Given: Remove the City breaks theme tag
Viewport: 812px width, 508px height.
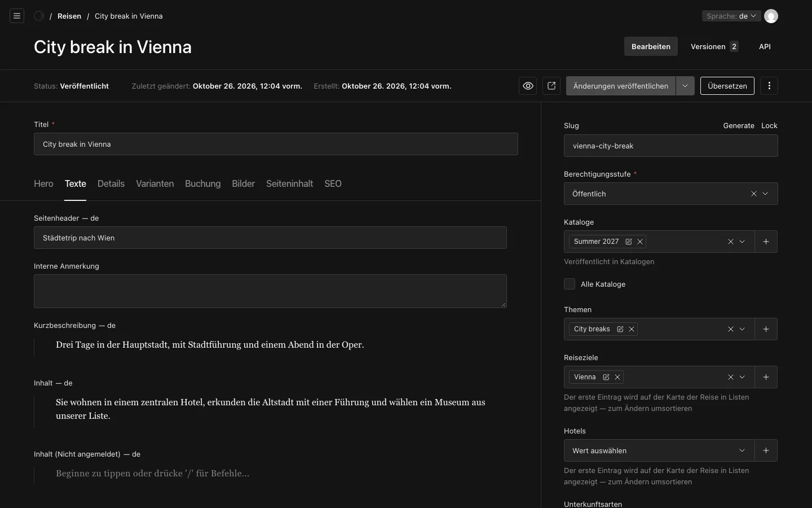Looking at the screenshot, I should (x=632, y=329).
